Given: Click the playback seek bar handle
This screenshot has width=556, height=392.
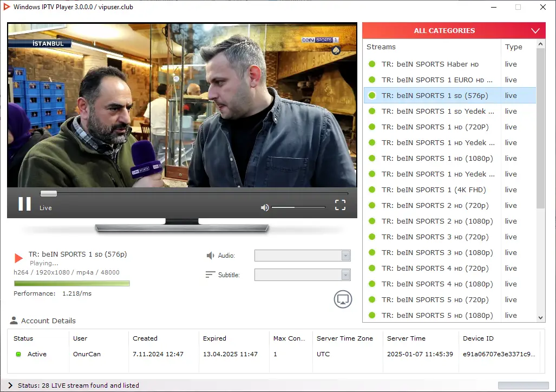Looking at the screenshot, I should coord(49,193).
